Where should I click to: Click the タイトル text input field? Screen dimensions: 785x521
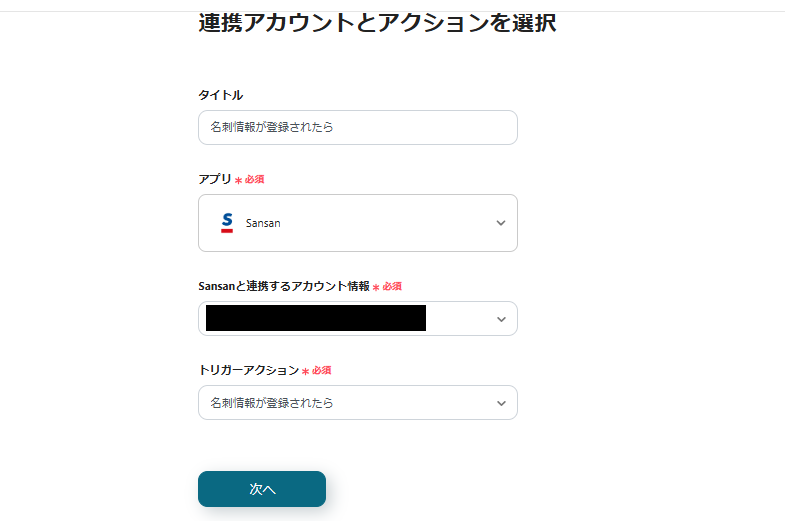[x=357, y=127]
